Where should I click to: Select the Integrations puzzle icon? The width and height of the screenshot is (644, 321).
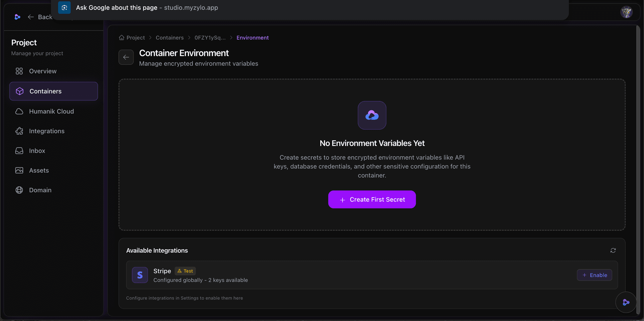point(19,131)
